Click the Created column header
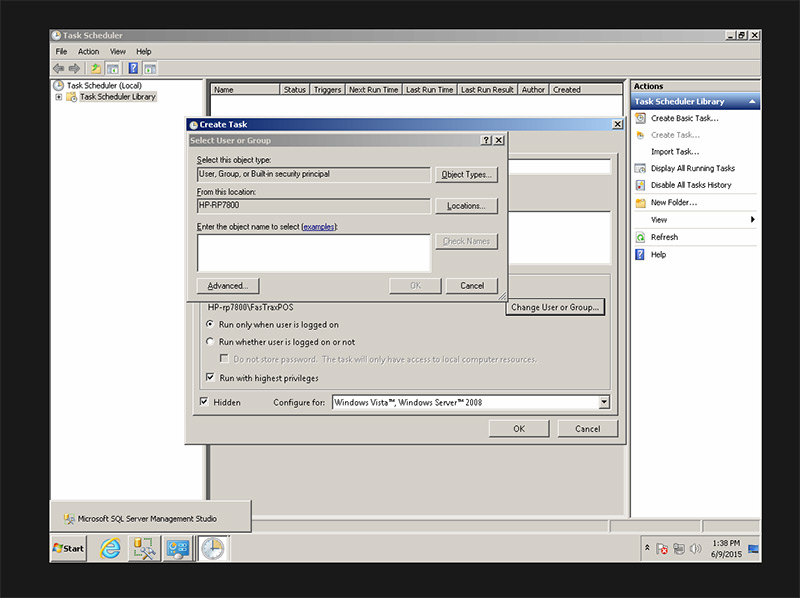The height and width of the screenshot is (598, 800). pyautogui.click(x=586, y=90)
